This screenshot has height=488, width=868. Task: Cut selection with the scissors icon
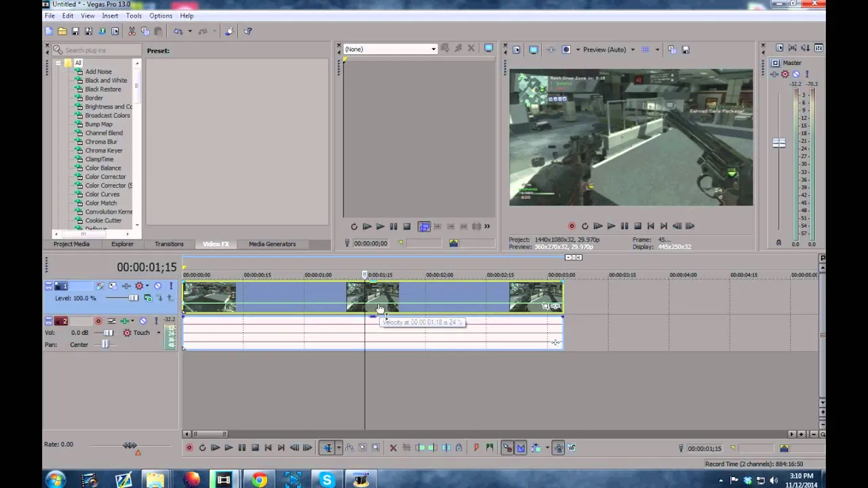click(132, 31)
